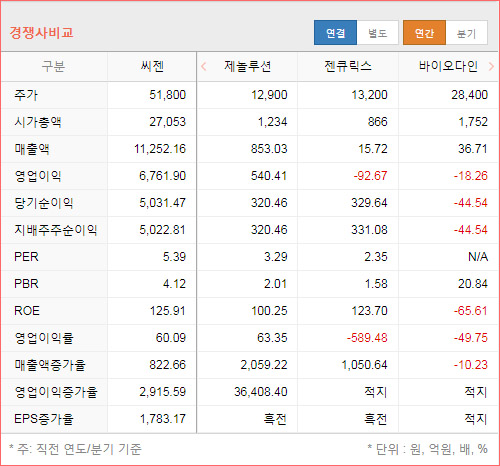Select the ROE row label
The height and width of the screenshot is (466, 500).
click(x=27, y=311)
